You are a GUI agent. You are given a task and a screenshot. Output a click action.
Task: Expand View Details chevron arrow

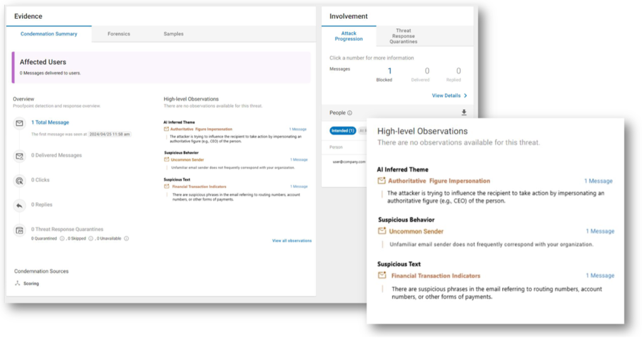465,96
